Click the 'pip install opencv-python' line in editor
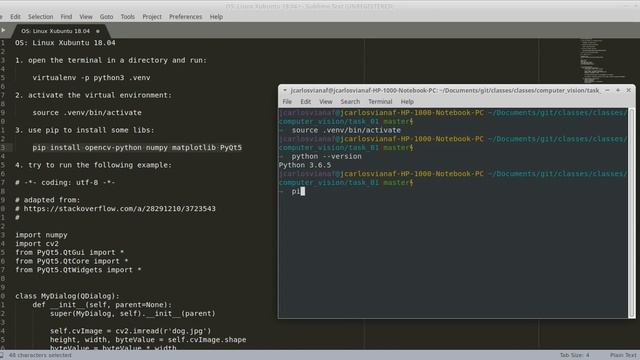The height and width of the screenshot is (360, 640). (137, 147)
